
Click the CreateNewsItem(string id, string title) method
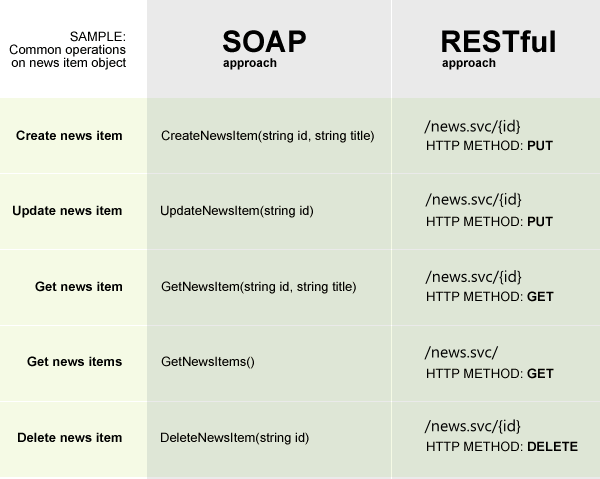pyautogui.click(x=267, y=135)
